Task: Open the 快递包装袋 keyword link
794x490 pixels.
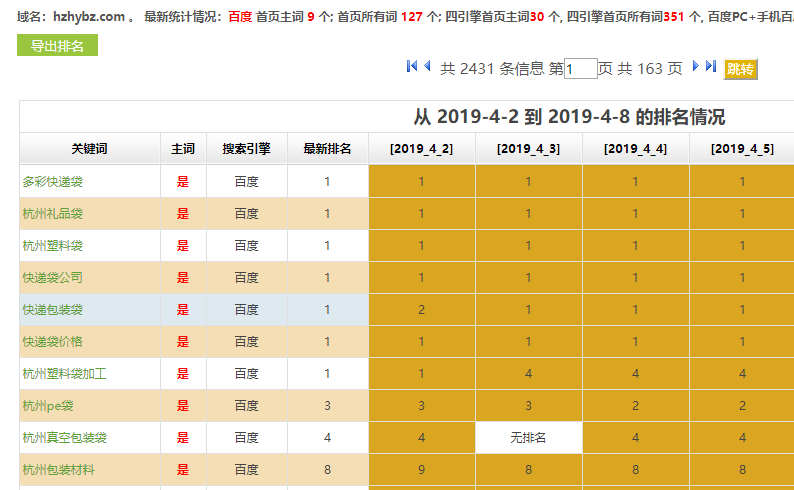Action: [x=53, y=310]
